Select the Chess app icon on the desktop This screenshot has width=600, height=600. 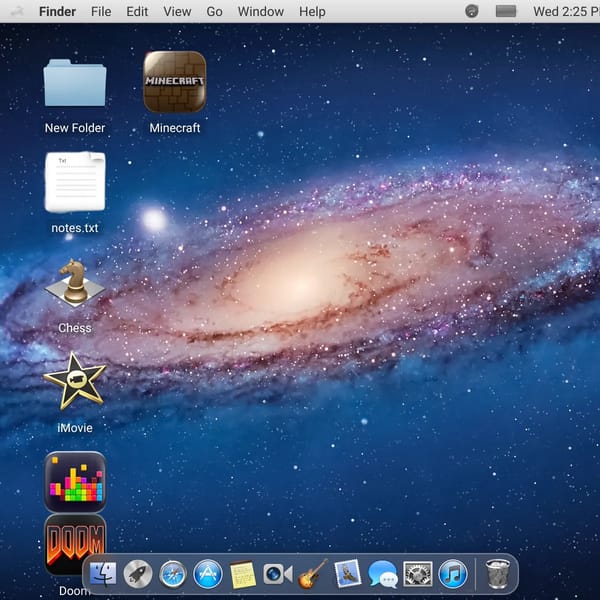[75, 283]
